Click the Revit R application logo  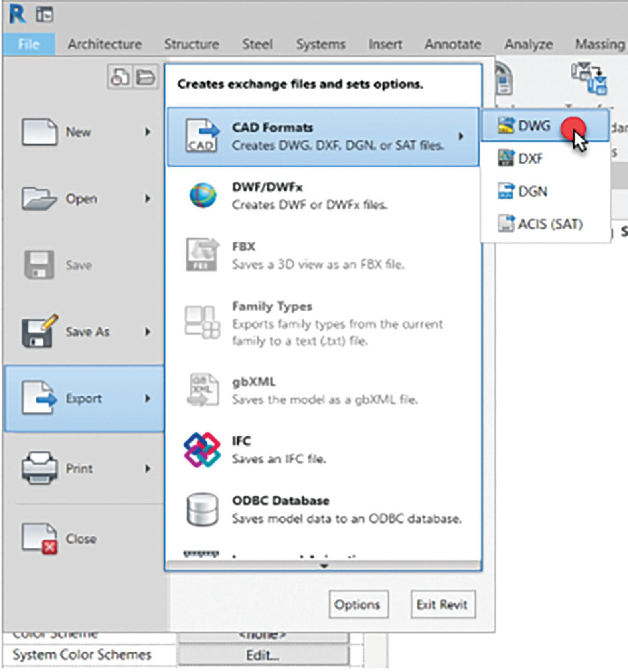pos(18,15)
